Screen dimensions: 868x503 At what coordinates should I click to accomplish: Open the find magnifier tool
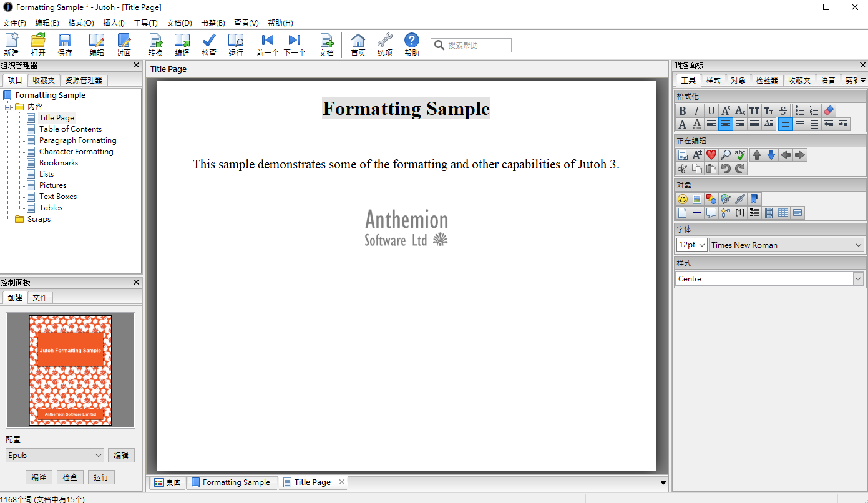click(726, 155)
